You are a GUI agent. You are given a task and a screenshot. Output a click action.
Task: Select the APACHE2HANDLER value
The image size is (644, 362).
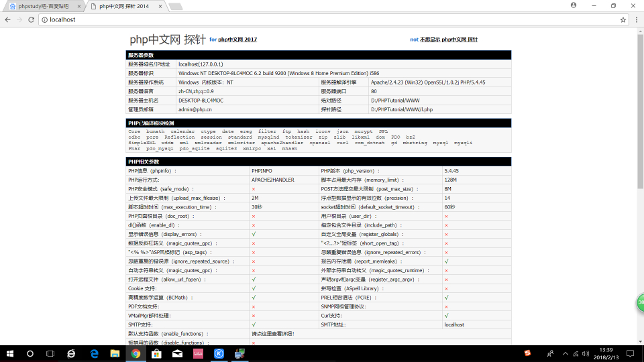point(273,180)
